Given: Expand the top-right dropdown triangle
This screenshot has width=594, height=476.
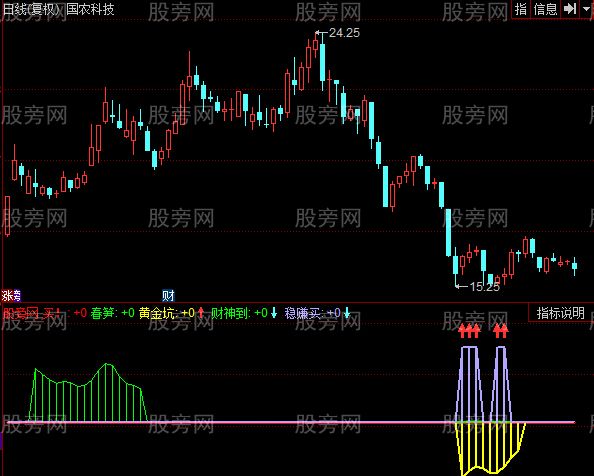Looking at the screenshot, I should click(586, 8).
